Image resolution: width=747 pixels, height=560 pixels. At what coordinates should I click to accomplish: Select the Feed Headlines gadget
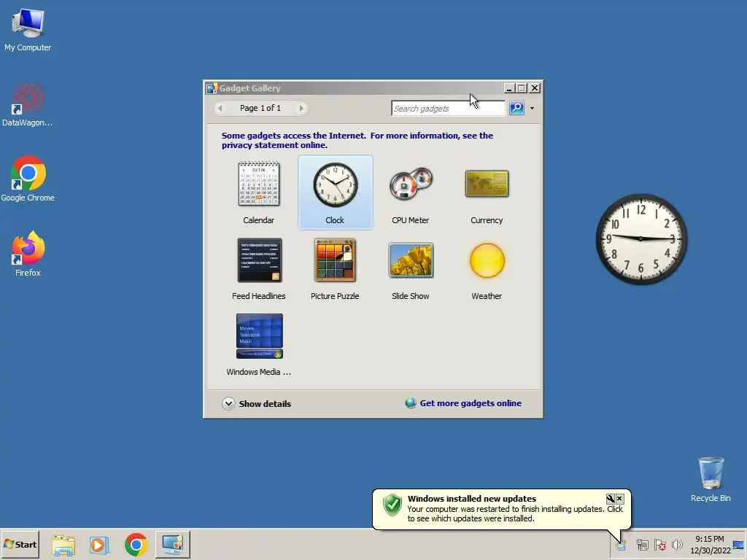point(259,269)
